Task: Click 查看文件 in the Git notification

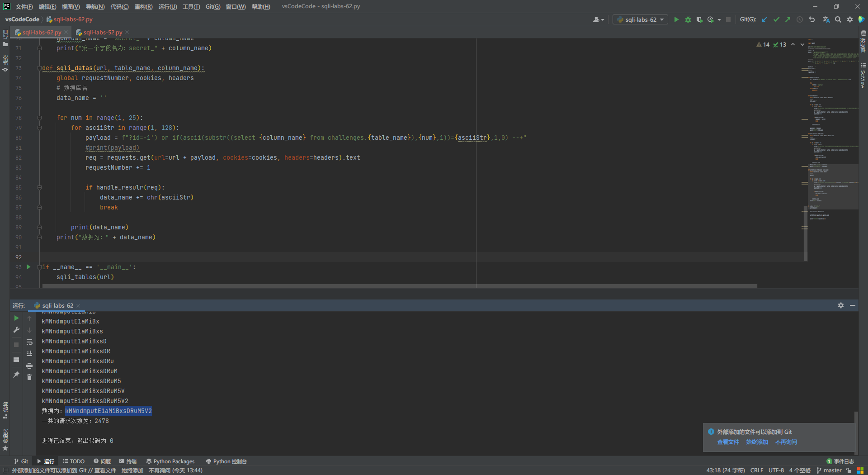Action: click(727, 442)
